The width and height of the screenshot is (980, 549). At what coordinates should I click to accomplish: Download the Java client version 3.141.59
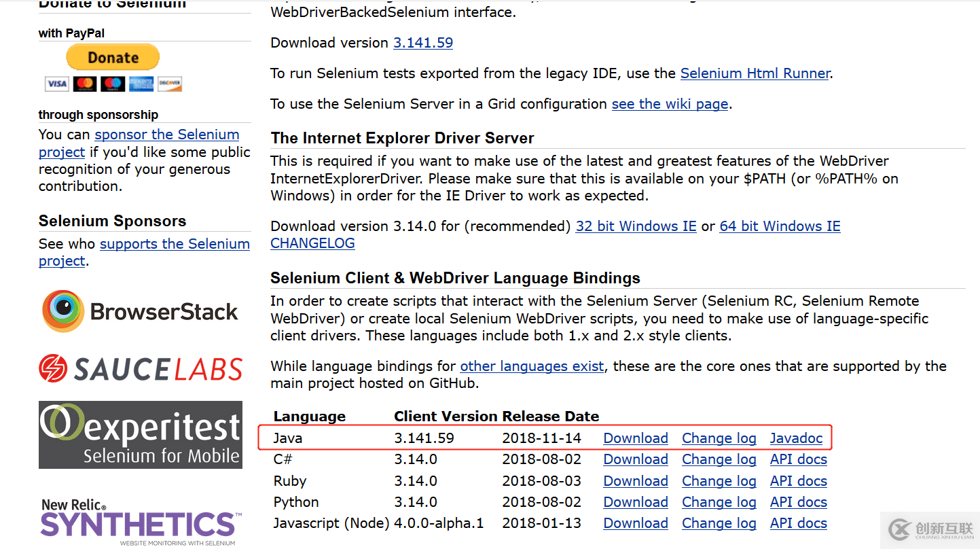(x=634, y=438)
